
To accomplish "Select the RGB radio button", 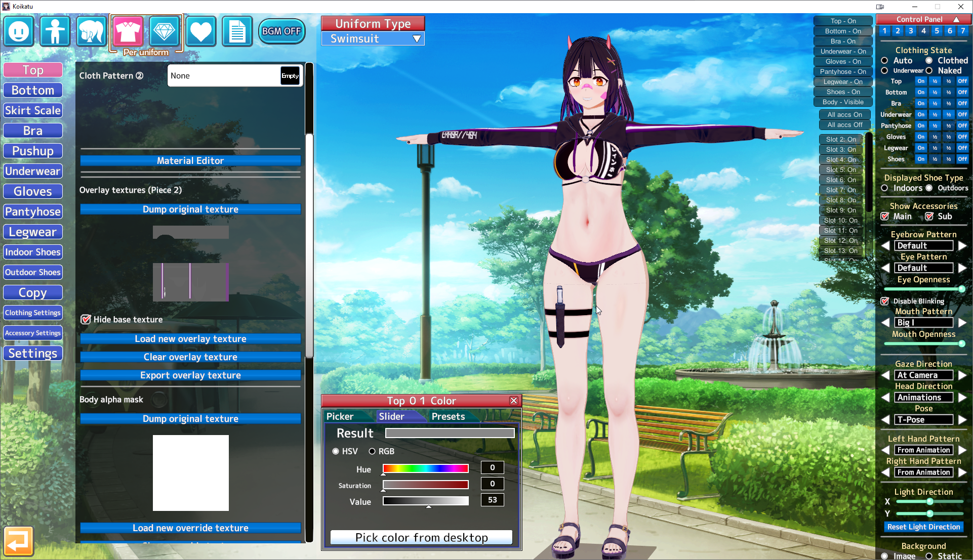I will [372, 451].
